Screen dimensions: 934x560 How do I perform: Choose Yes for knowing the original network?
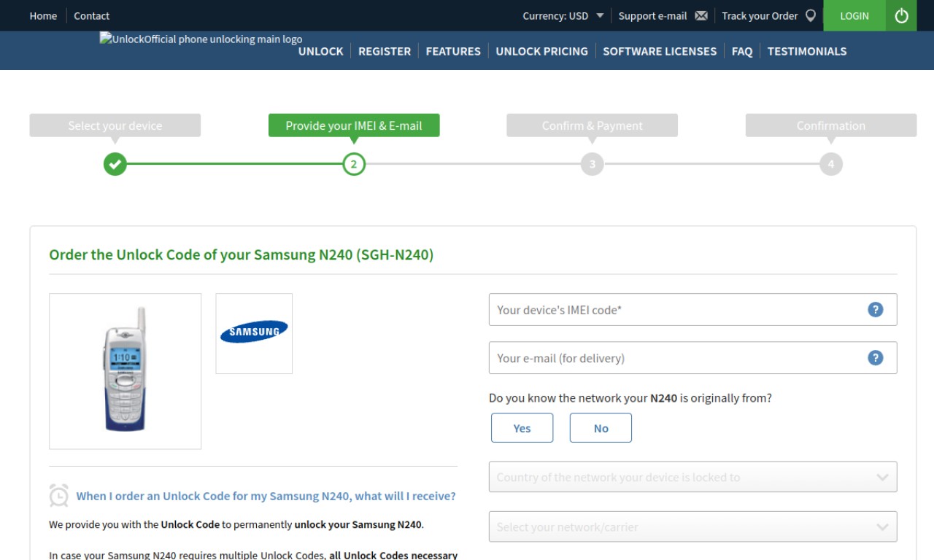click(x=522, y=428)
